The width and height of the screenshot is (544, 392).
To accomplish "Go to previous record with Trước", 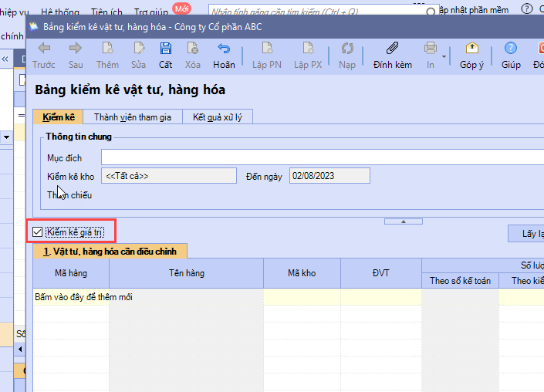I will click(44, 55).
